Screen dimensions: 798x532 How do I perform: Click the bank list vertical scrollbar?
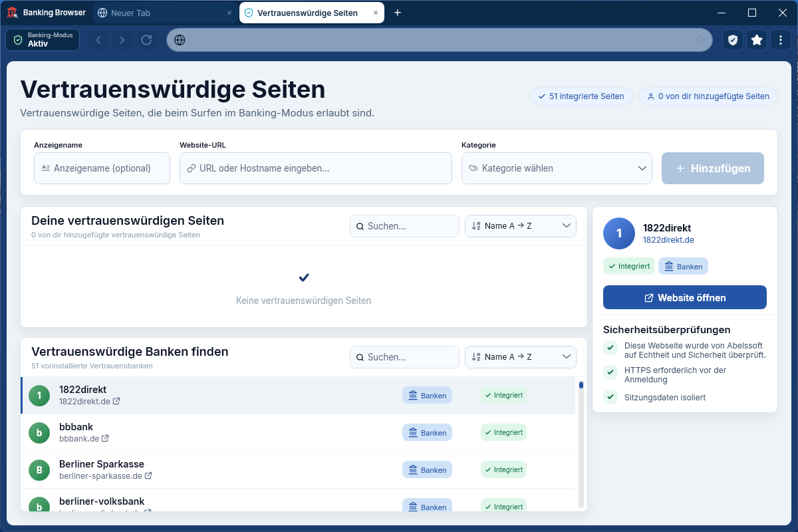581,444
